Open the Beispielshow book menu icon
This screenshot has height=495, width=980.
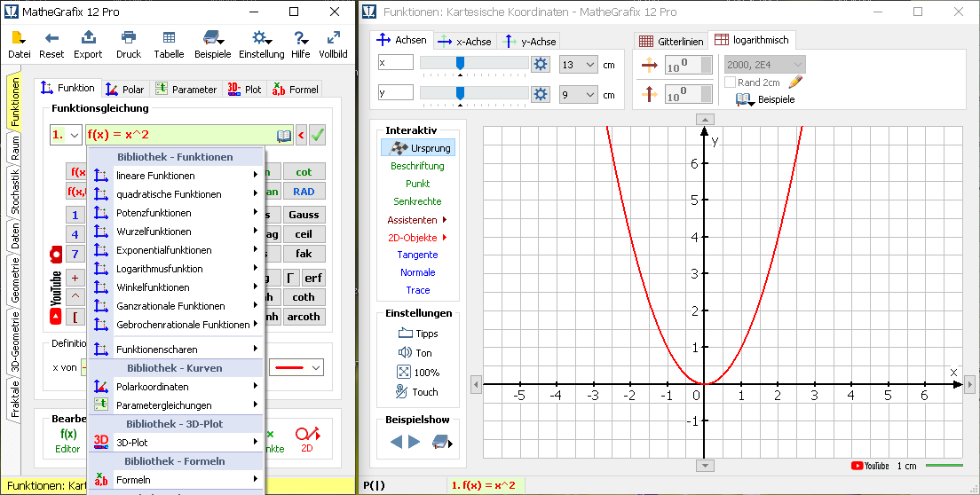coord(442,442)
